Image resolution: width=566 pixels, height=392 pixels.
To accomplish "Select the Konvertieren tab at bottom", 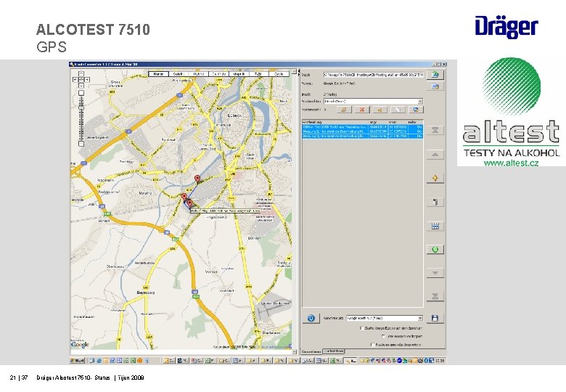I will (311, 351).
